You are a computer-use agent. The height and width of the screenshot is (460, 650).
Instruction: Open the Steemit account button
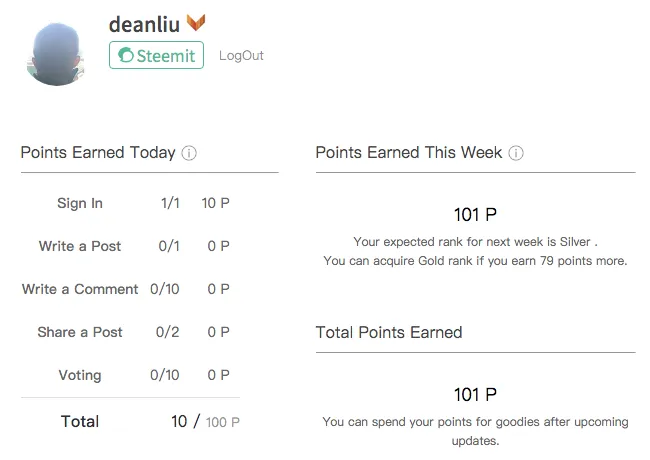pyautogui.click(x=156, y=55)
